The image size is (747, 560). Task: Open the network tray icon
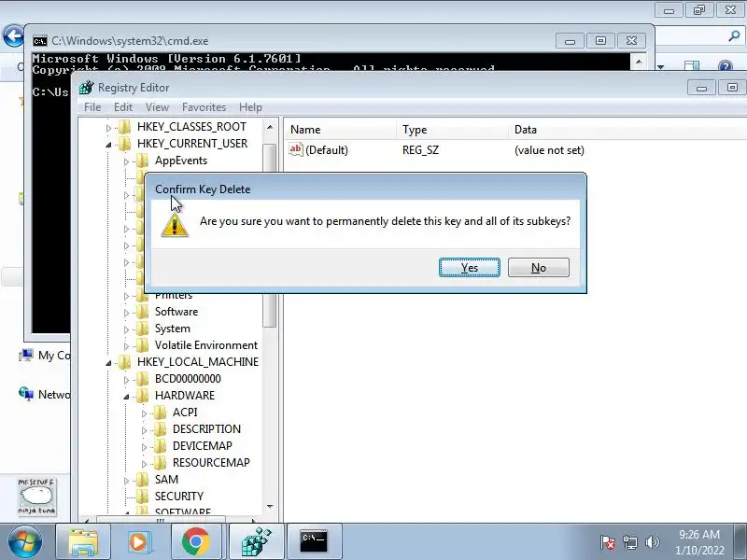(629, 542)
